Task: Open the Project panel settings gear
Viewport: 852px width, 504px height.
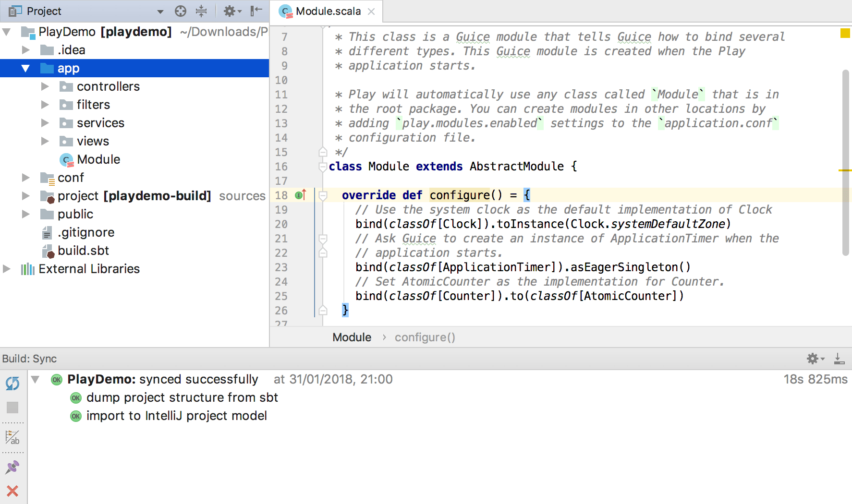Action: point(232,11)
